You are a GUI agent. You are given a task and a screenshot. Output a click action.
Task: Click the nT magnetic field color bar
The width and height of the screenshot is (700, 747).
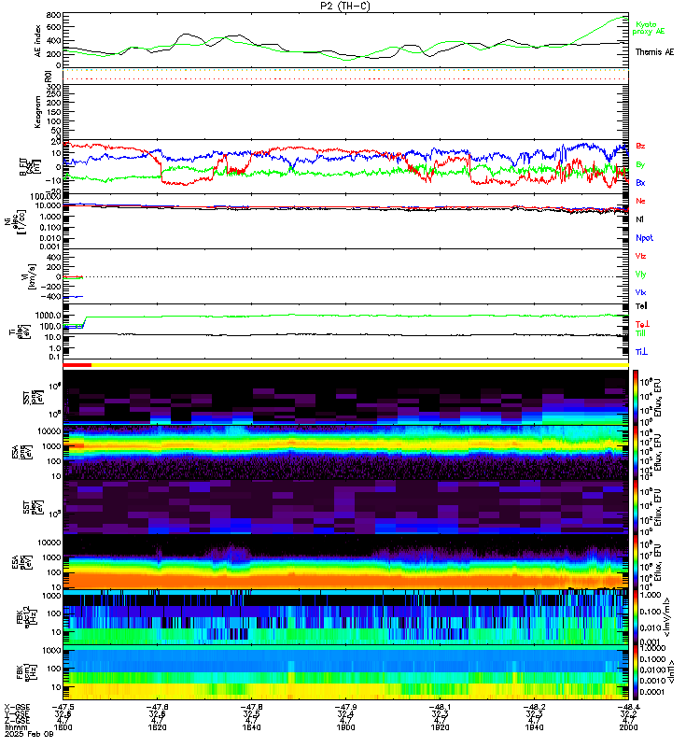636,672
